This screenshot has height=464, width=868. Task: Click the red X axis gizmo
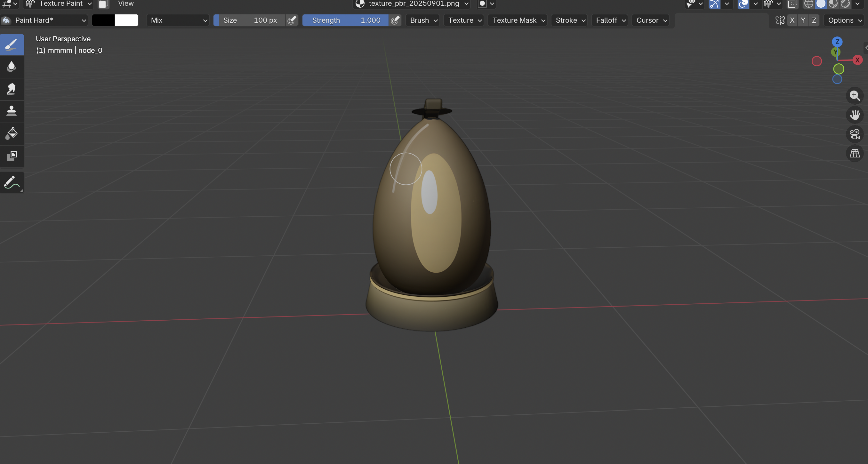[x=857, y=60]
